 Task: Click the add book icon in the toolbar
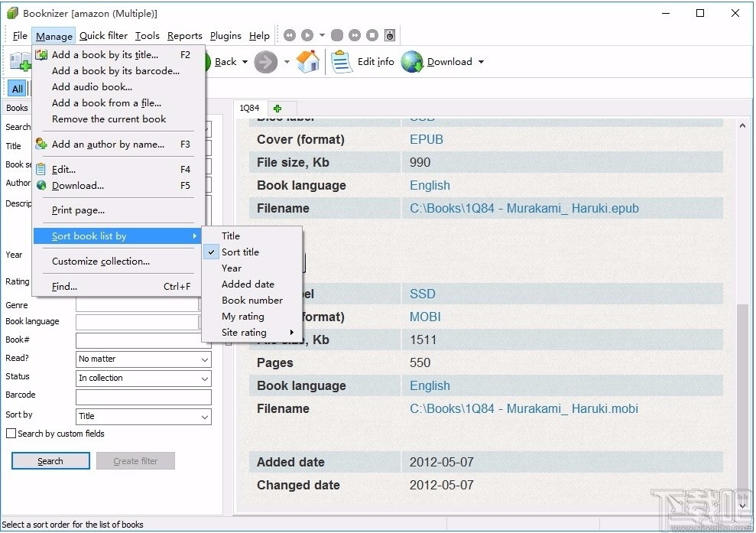[x=19, y=62]
